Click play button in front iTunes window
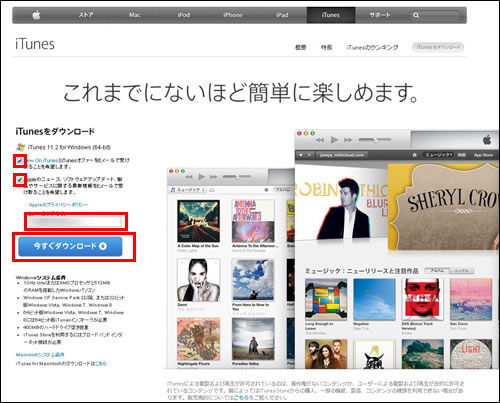Image resolution: width=500 pixels, height=403 pixels. [334, 140]
